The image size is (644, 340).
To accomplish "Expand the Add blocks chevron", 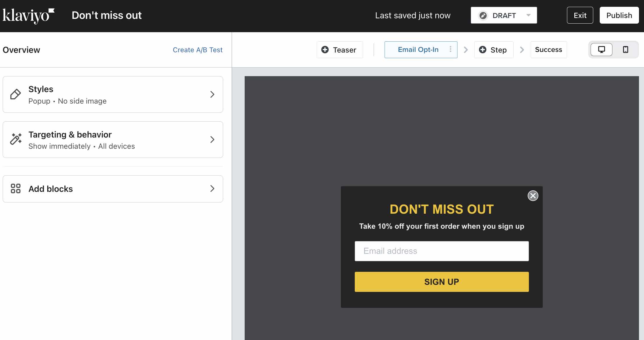I will [211, 188].
